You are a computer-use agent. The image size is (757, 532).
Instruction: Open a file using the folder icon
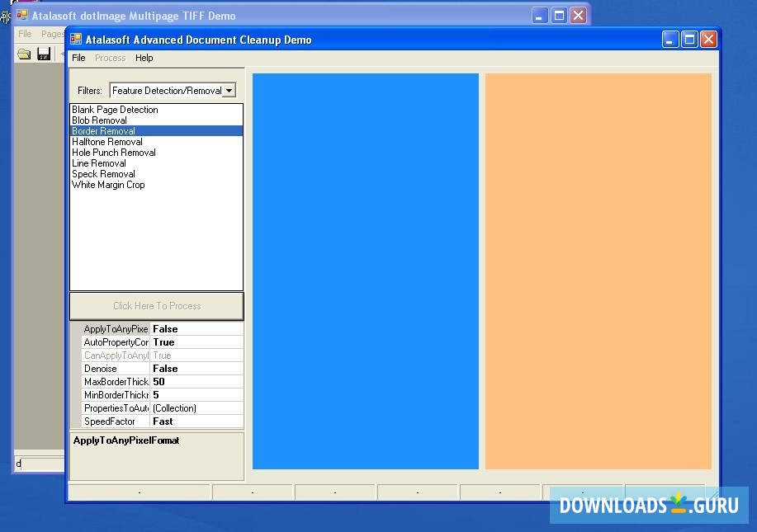pos(23,53)
